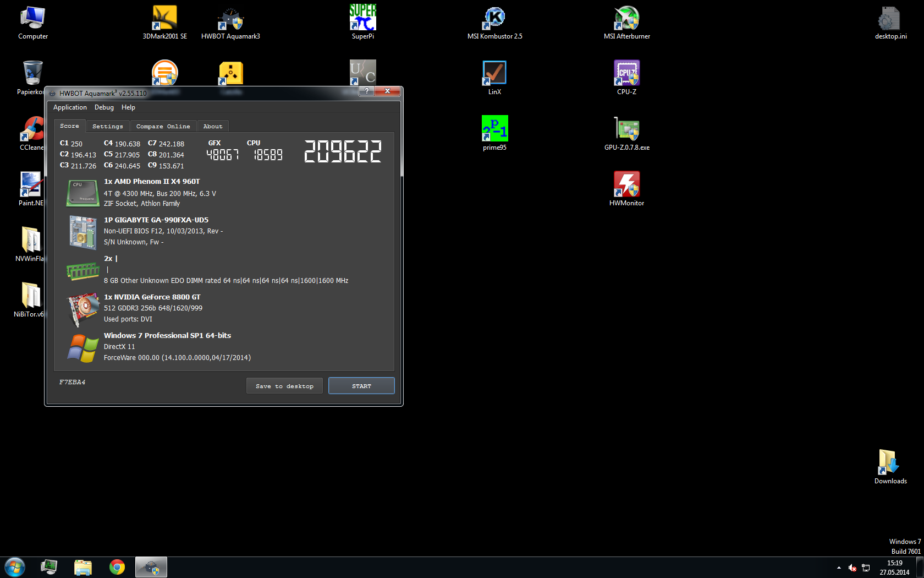Click the GIGABYTE GA-990FXA-UD5 heading
Viewport: 924px width, 578px height.
pos(156,220)
